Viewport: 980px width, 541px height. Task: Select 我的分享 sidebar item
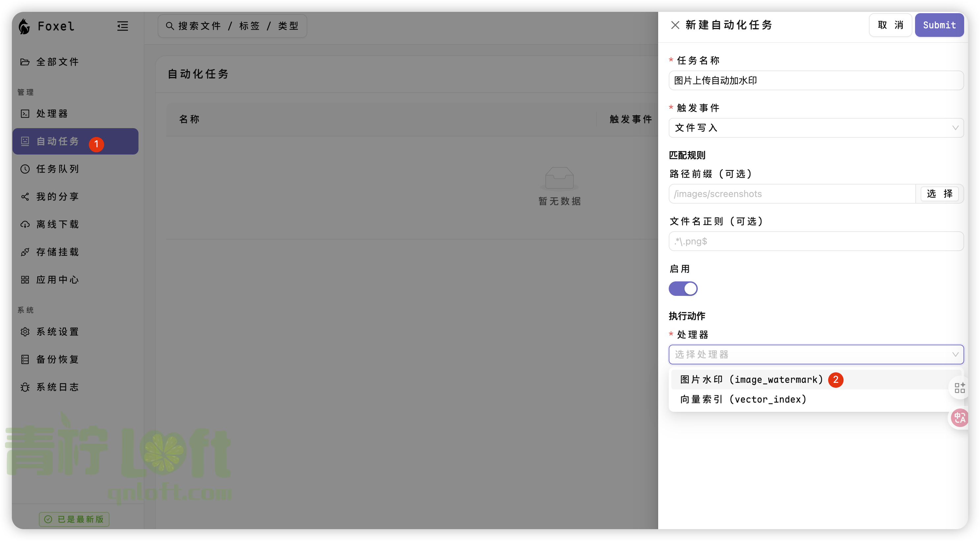[x=56, y=197]
